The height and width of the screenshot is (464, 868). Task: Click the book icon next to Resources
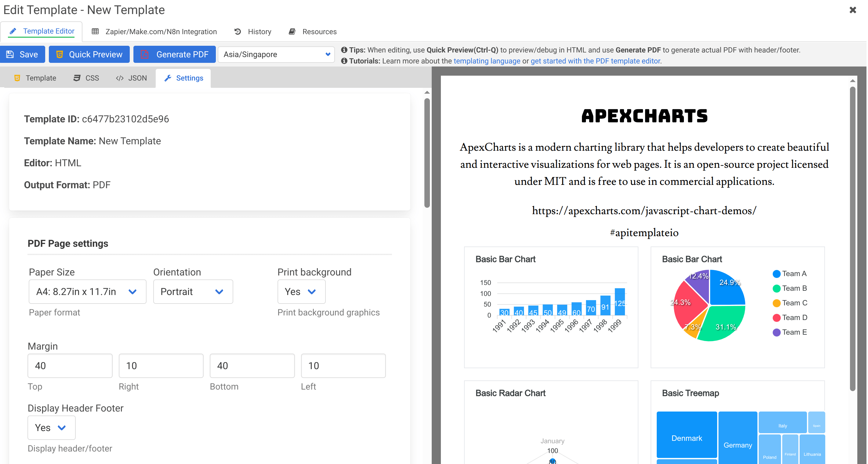point(292,32)
